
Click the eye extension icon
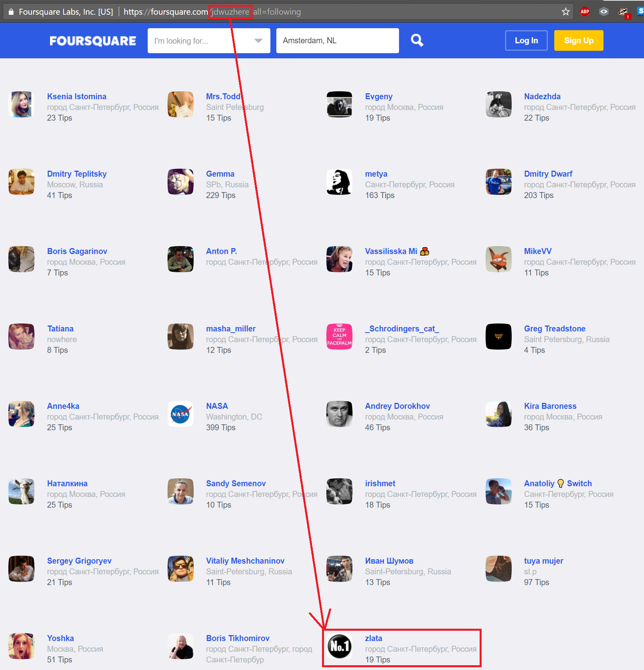click(x=604, y=12)
